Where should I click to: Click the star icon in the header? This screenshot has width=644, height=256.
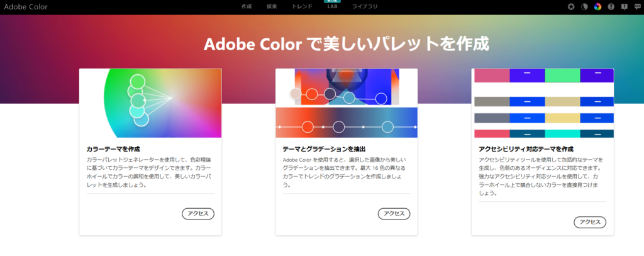tap(571, 6)
